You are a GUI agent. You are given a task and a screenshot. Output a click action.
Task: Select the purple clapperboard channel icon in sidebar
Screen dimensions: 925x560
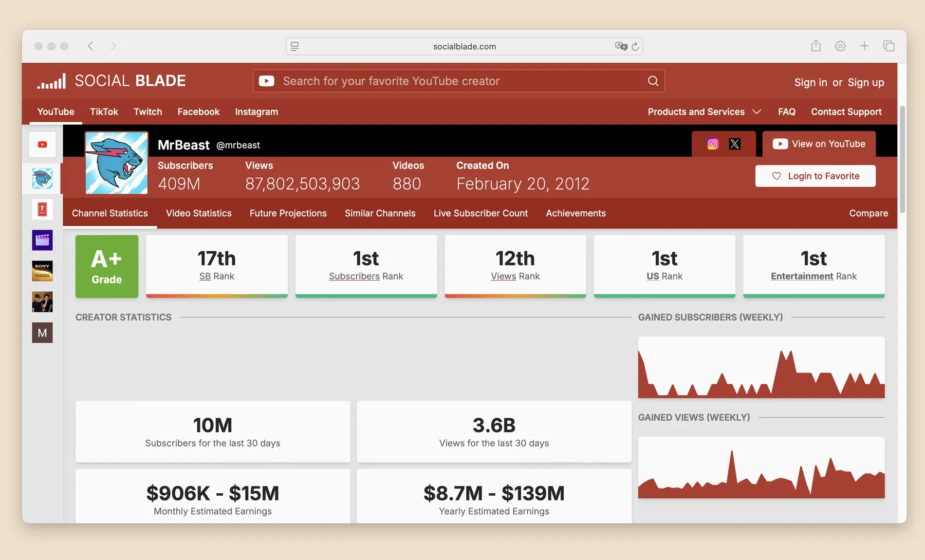(x=42, y=240)
